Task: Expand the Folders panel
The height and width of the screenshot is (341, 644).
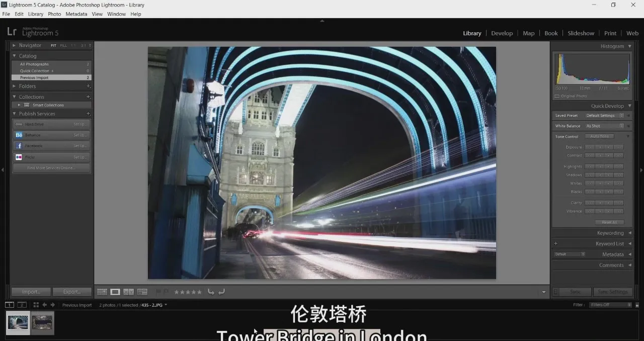Action: [14, 86]
